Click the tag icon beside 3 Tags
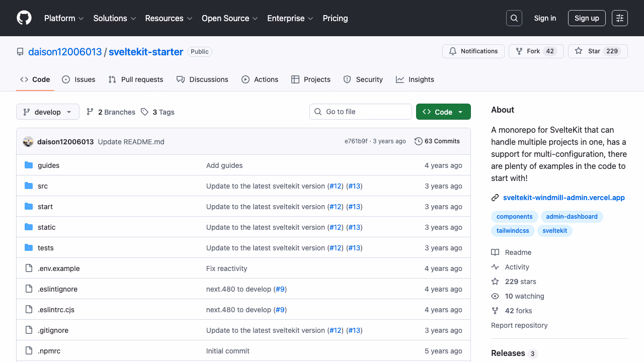The image size is (644, 362). (144, 112)
